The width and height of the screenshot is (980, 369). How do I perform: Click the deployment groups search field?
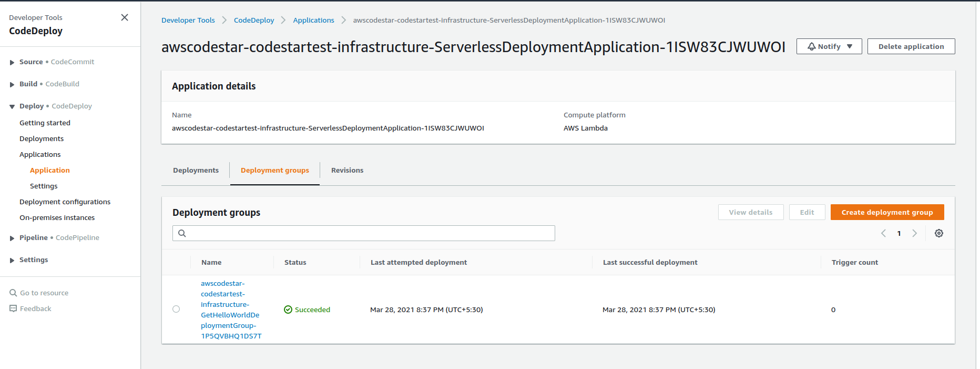click(364, 233)
